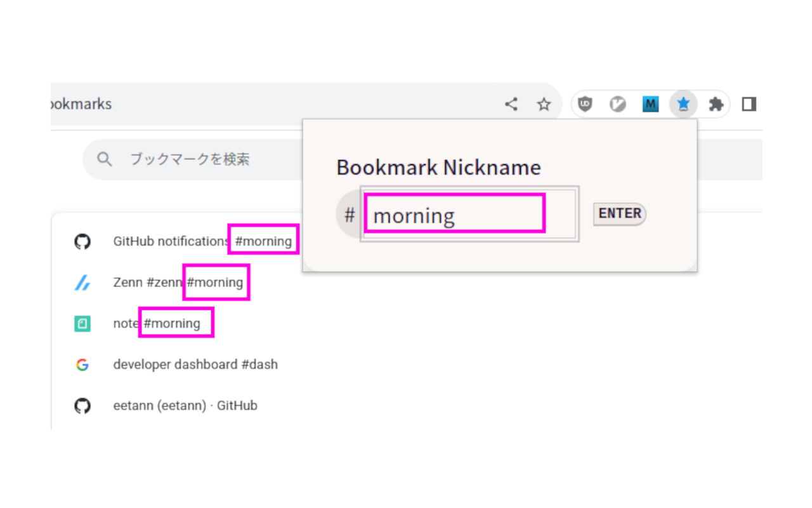Click the share icon in the address bar
812x508 pixels.
pyautogui.click(x=511, y=104)
